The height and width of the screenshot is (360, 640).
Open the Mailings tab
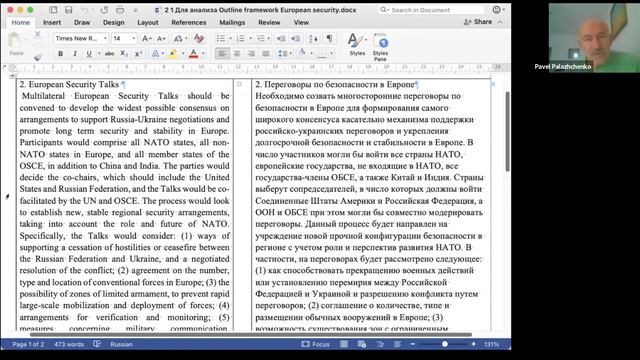coord(232,22)
